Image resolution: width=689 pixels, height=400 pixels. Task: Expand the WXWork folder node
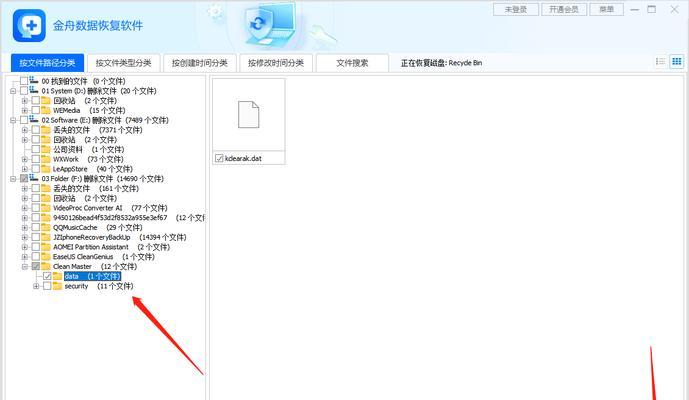(25, 160)
